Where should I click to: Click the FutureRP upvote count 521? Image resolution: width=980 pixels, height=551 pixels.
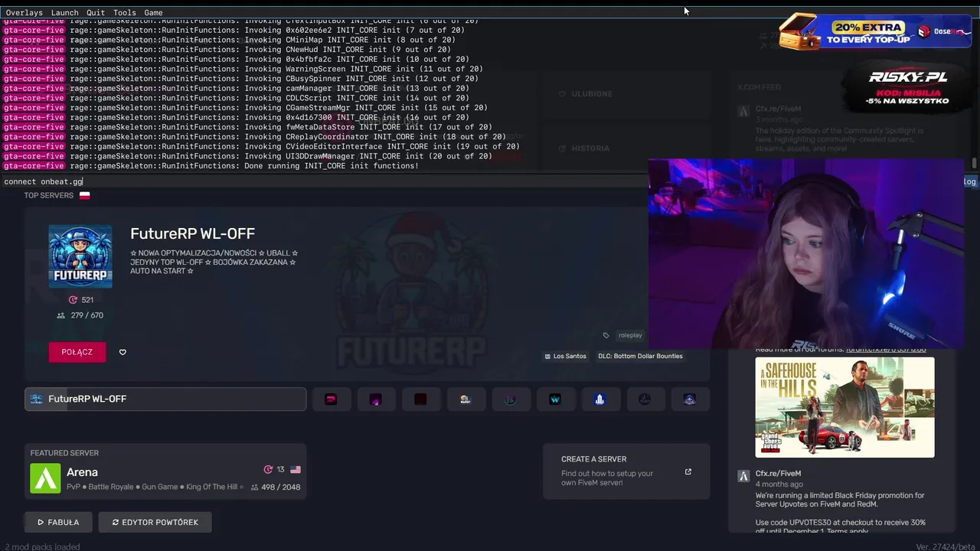80,300
